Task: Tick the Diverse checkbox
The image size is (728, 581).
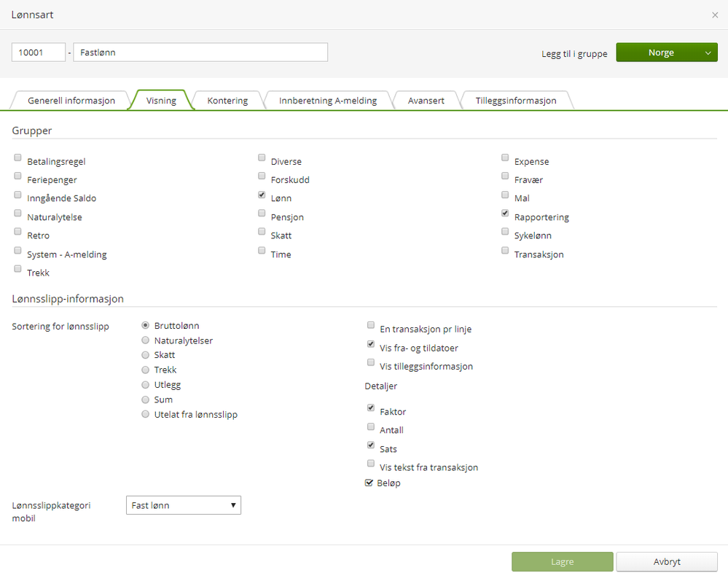Action: [x=262, y=157]
